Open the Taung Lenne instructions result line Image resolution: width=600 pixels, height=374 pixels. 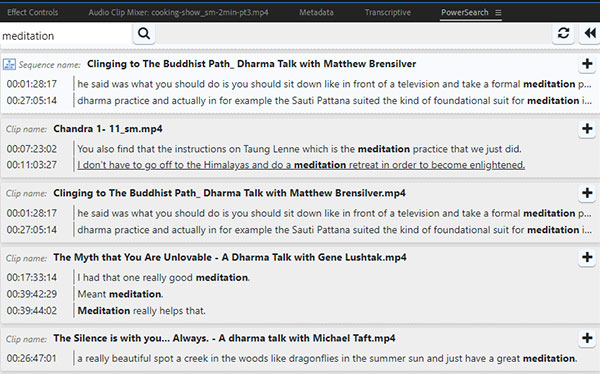[x=299, y=149]
